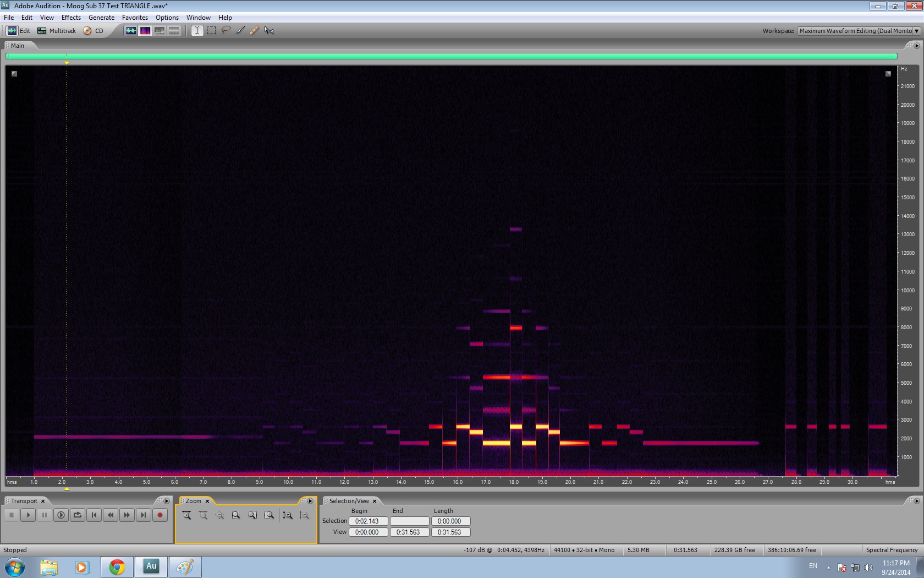
Task: Click Zoom In Vertically icon
Action: coord(288,515)
